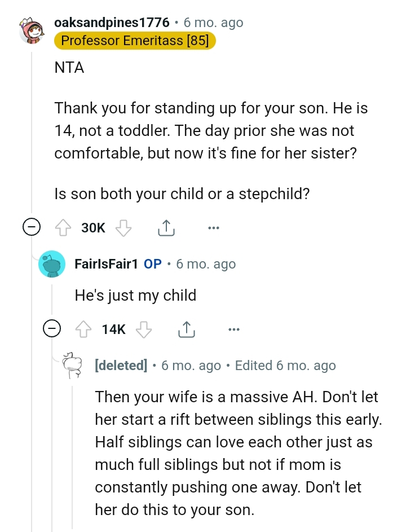This screenshot has width=406, height=532.
Task: Open FairIsFair1's user profile
Action: coord(106,264)
